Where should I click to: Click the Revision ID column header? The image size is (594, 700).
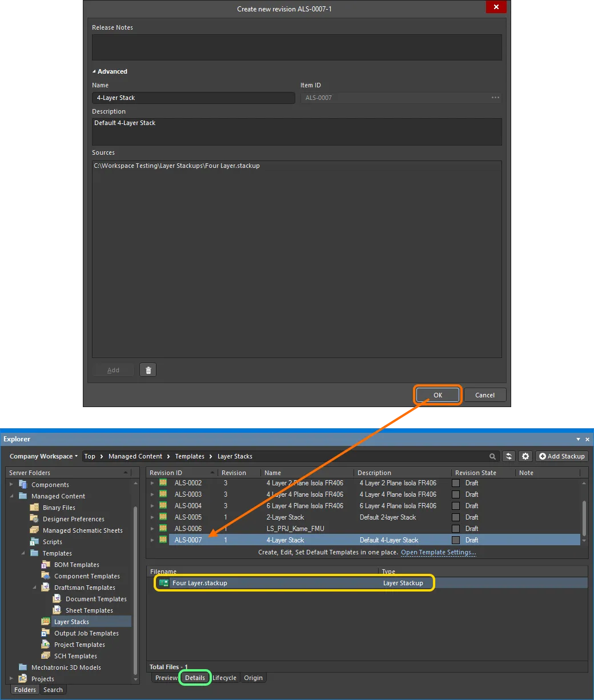click(183, 473)
